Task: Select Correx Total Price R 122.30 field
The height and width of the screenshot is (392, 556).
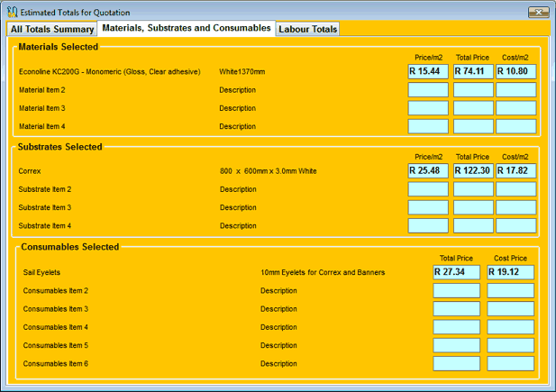Action: pyautogui.click(x=473, y=170)
